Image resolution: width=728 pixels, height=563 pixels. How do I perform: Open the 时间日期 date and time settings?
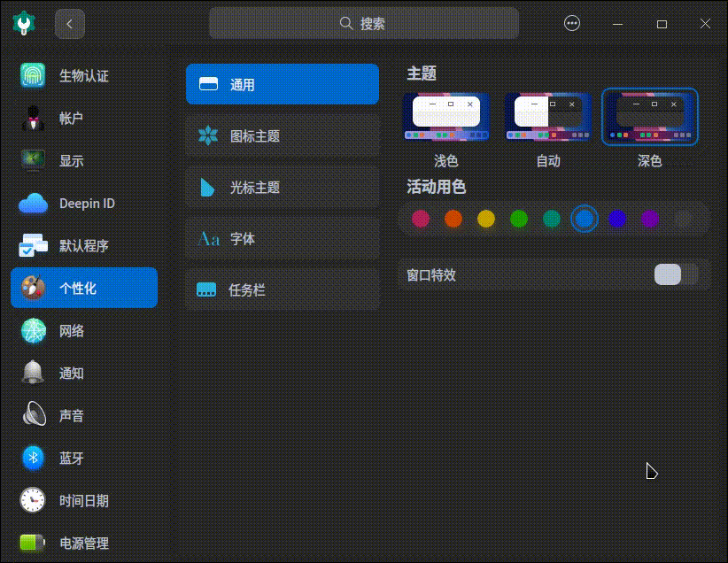click(85, 501)
